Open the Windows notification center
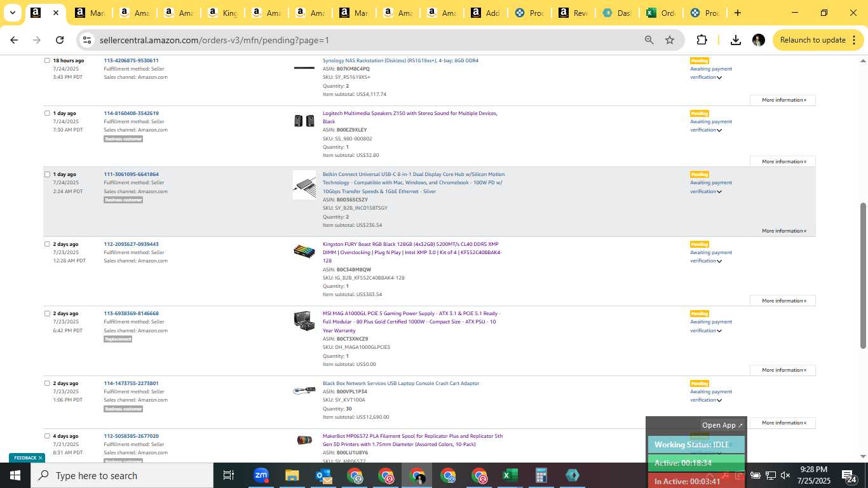The width and height of the screenshot is (868, 488). pyautogui.click(x=849, y=475)
